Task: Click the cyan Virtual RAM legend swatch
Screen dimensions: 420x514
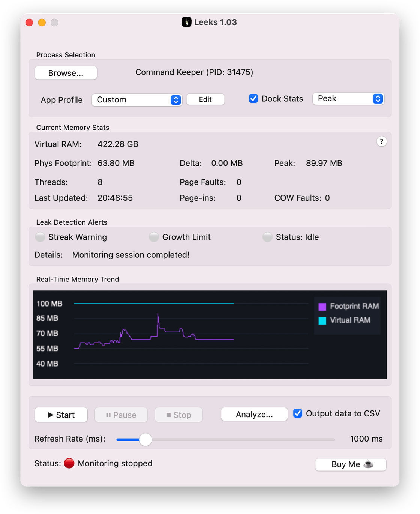Action: point(322,321)
